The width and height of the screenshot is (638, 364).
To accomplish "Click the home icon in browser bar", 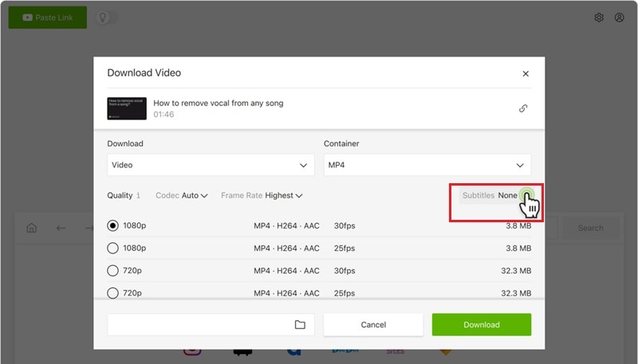I will 31,228.
